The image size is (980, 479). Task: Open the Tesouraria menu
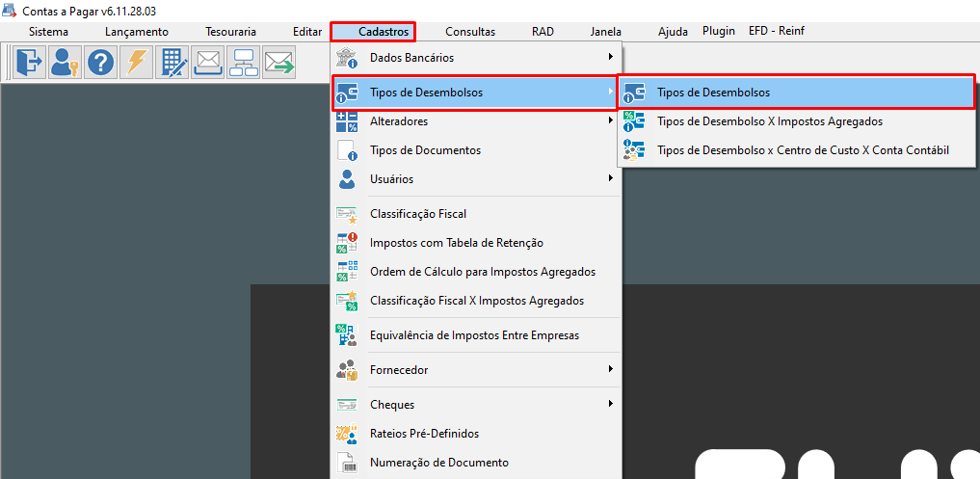230,32
